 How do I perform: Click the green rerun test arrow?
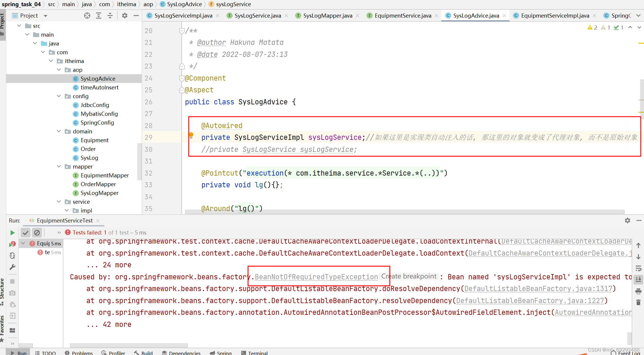(12, 232)
